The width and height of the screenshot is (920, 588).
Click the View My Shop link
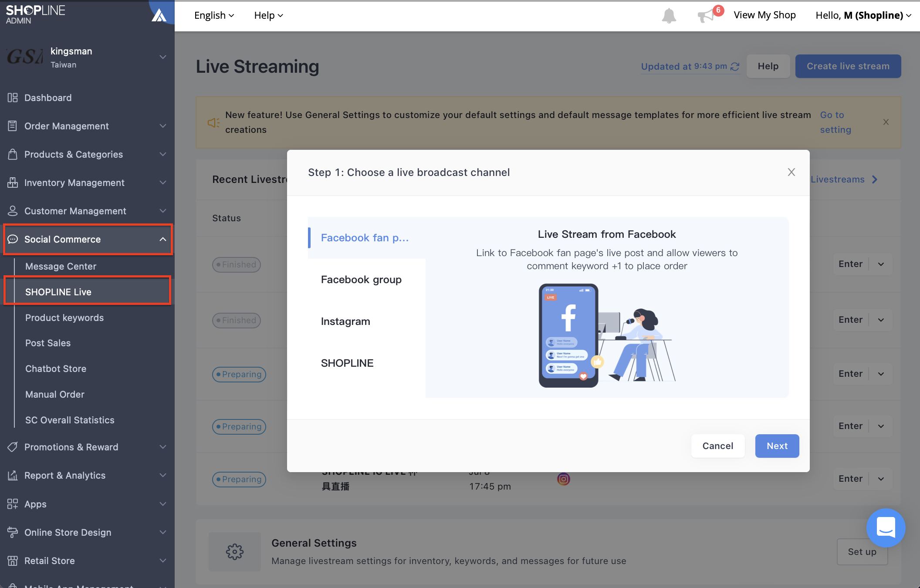(x=764, y=15)
